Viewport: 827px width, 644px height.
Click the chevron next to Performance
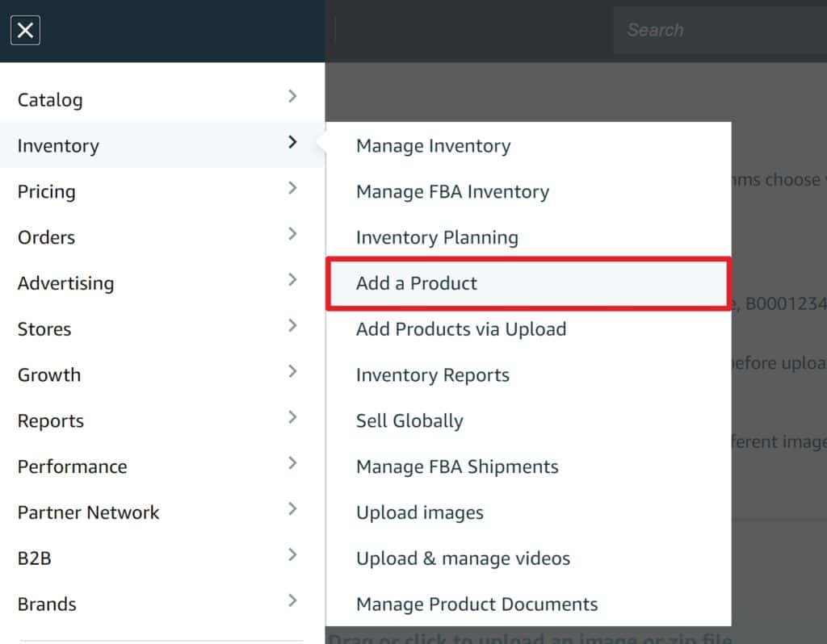(x=292, y=464)
